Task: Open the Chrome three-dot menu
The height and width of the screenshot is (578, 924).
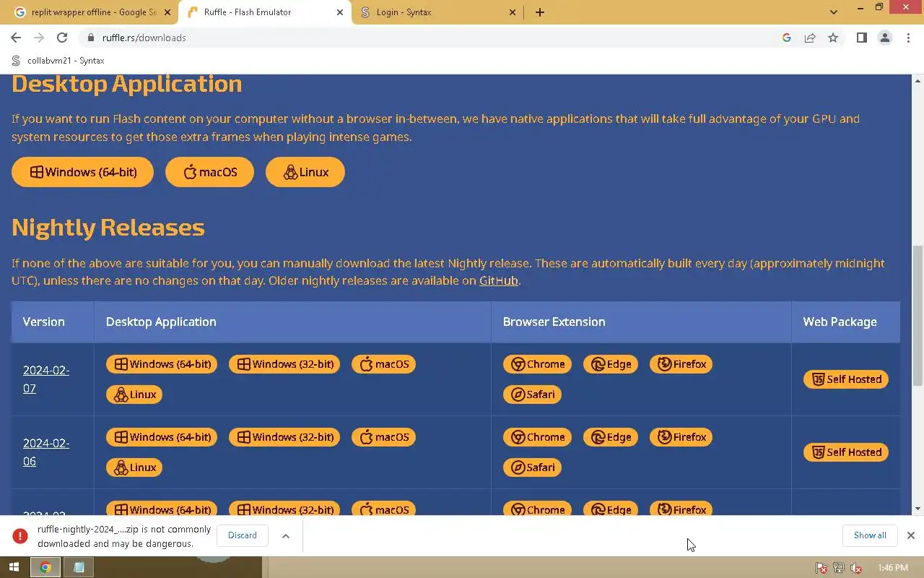Action: (908, 38)
